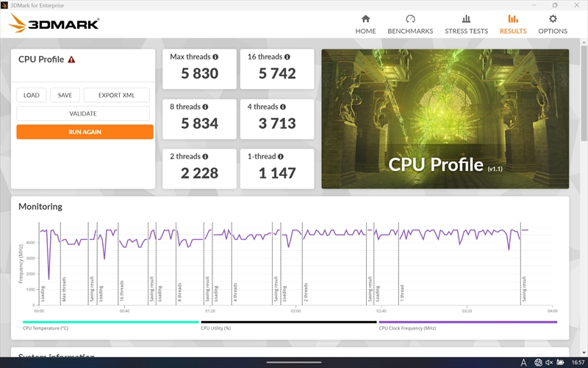588x368 pixels.
Task: Click the taskbar network globe icon
Action: [538, 362]
